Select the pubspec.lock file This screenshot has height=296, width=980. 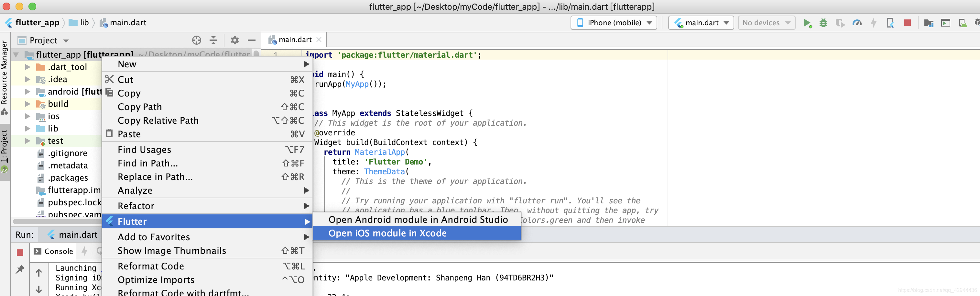pos(69,202)
